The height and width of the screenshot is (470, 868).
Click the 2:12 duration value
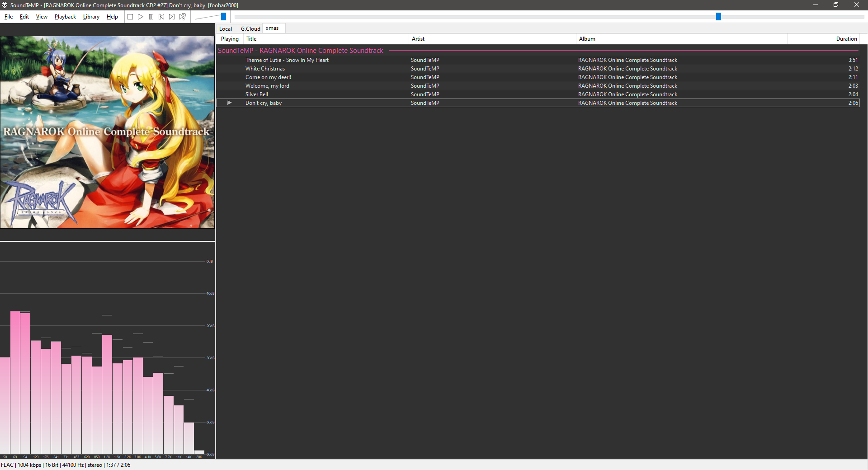pos(853,69)
